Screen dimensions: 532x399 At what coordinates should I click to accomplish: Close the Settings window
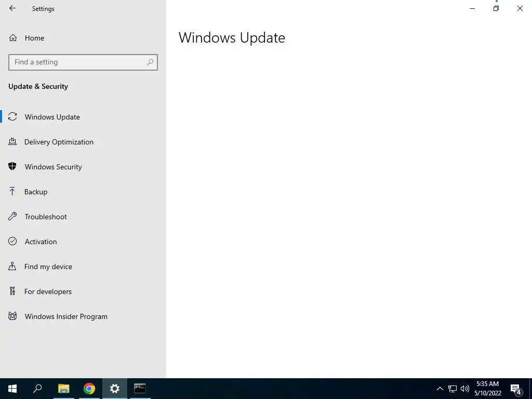[x=520, y=8]
